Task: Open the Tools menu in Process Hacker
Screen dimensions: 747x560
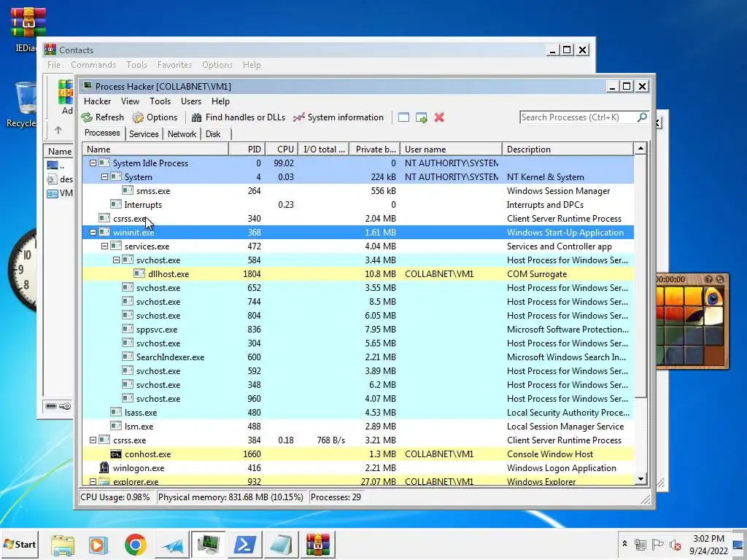Action: click(x=160, y=101)
